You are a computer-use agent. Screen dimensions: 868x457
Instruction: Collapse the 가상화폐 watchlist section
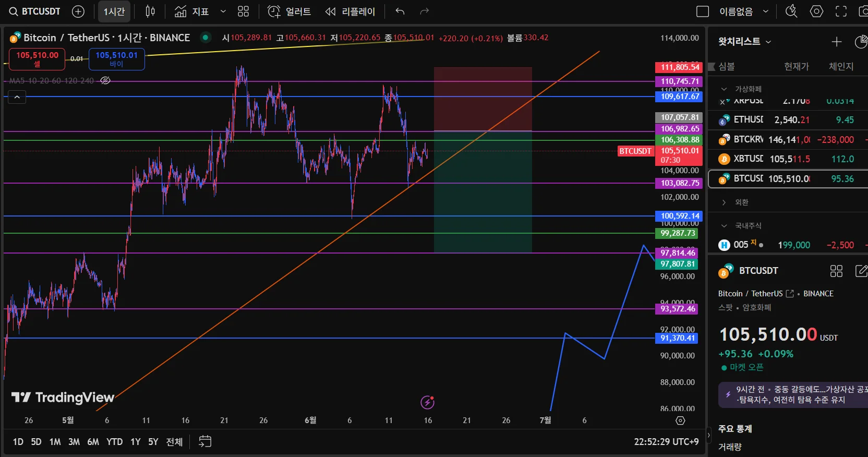pyautogui.click(x=724, y=89)
